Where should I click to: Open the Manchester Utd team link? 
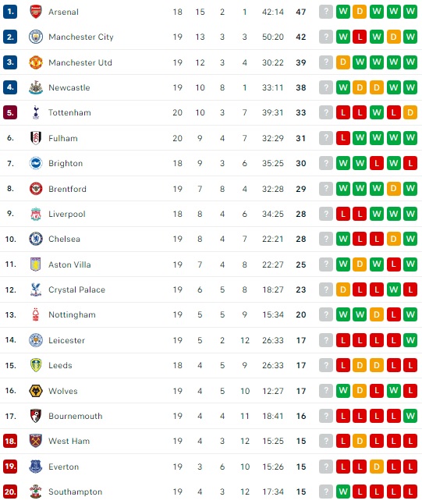(x=80, y=62)
